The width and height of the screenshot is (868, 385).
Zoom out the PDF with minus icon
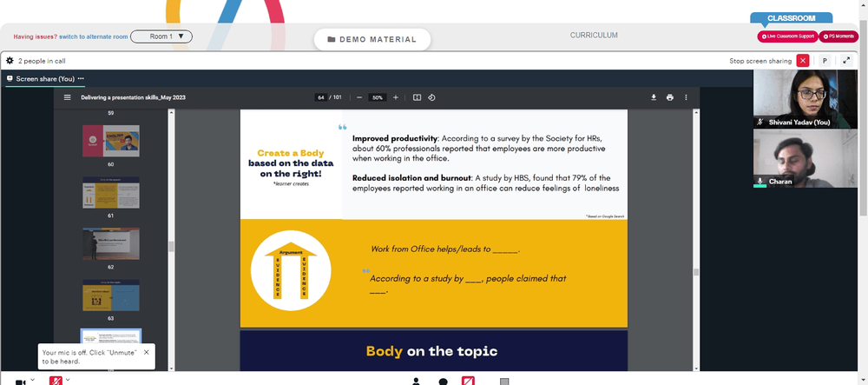pos(359,97)
